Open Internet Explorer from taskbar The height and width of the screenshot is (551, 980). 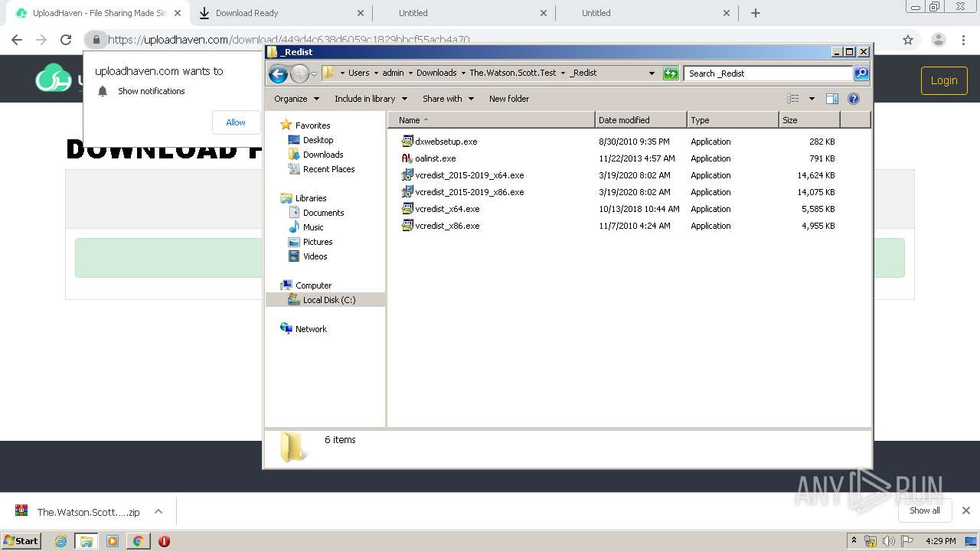pyautogui.click(x=61, y=541)
